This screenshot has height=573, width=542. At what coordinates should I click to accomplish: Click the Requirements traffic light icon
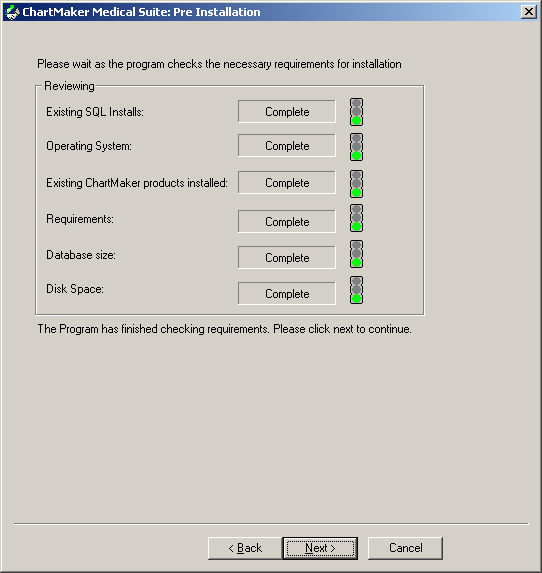pyautogui.click(x=356, y=218)
